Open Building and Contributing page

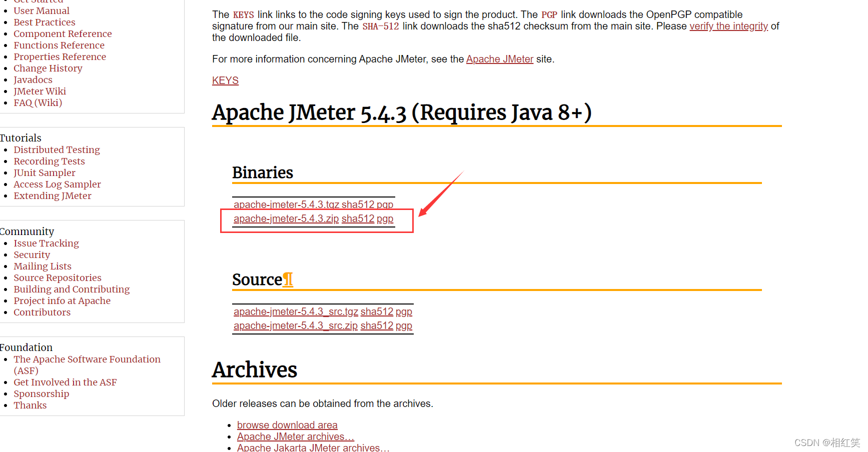pyautogui.click(x=72, y=289)
